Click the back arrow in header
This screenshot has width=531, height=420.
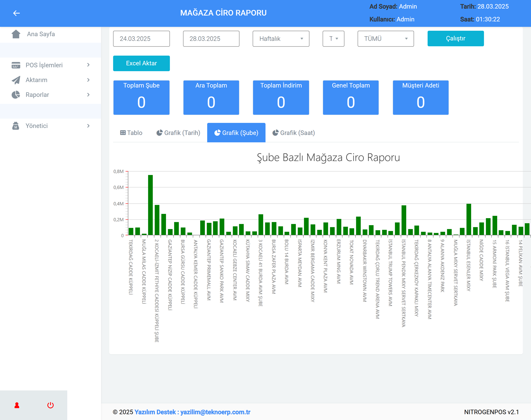16,13
